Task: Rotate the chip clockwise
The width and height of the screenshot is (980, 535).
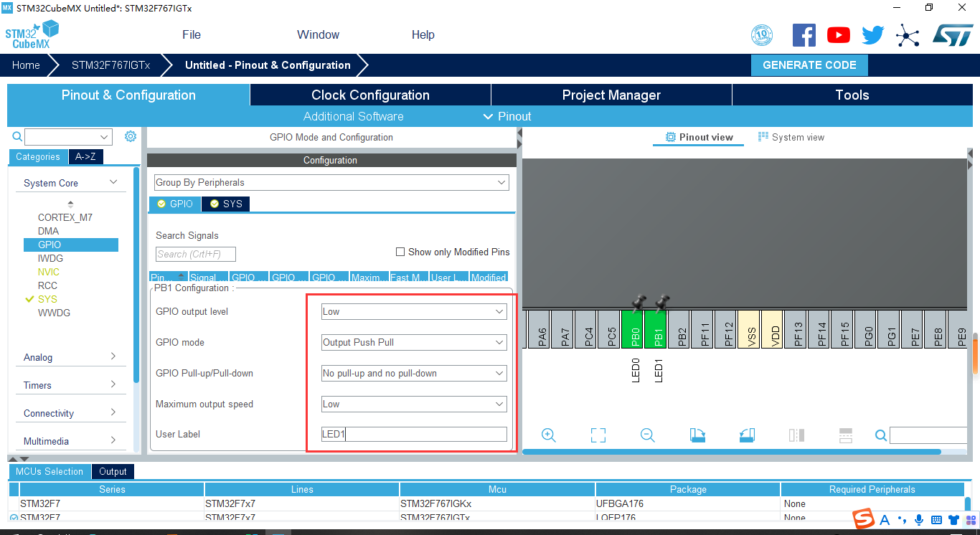Action: 697,435
